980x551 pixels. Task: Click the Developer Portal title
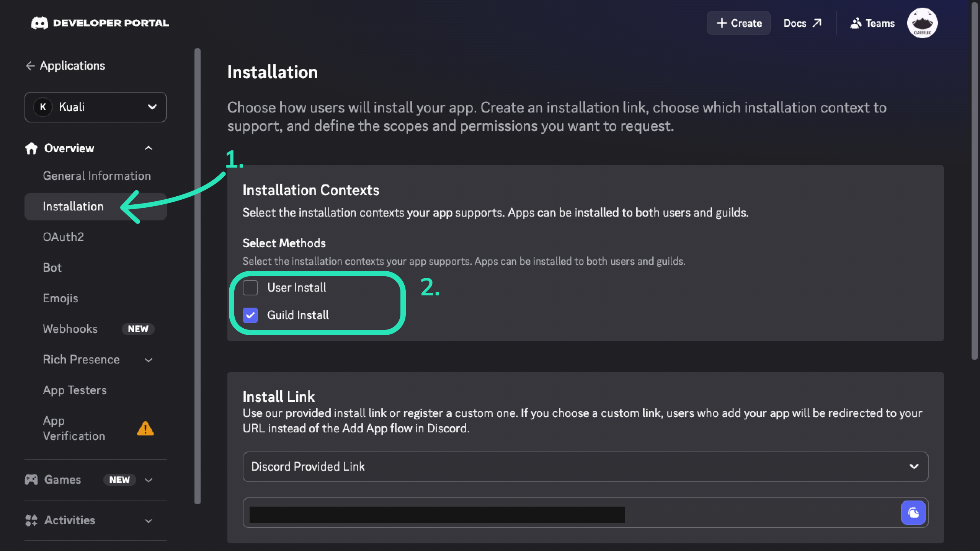pos(111,23)
